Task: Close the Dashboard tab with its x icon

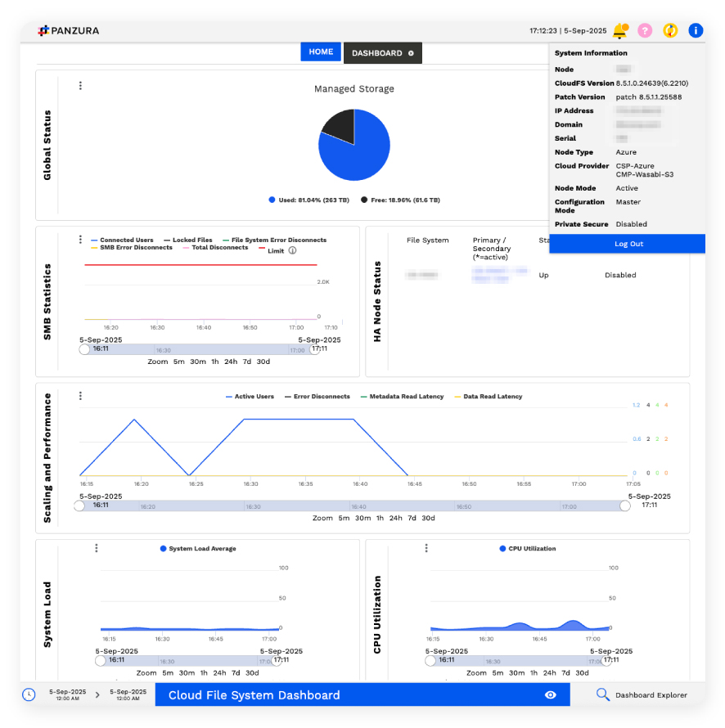Action: click(x=411, y=53)
